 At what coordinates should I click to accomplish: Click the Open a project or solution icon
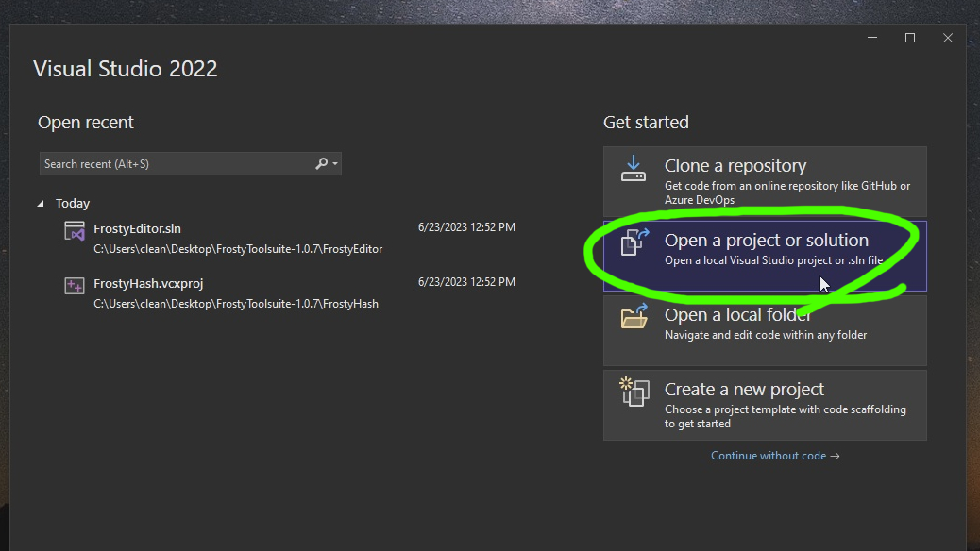(634, 242)
